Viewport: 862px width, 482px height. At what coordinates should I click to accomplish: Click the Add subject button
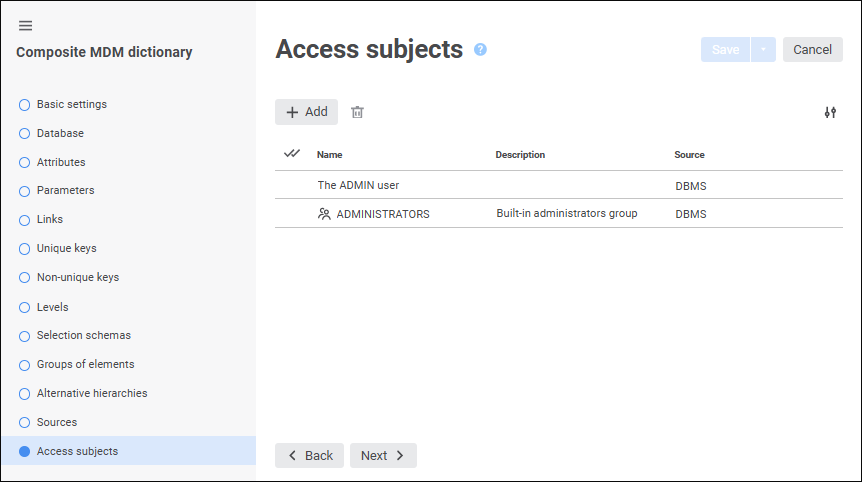click(x=307, y=112)
